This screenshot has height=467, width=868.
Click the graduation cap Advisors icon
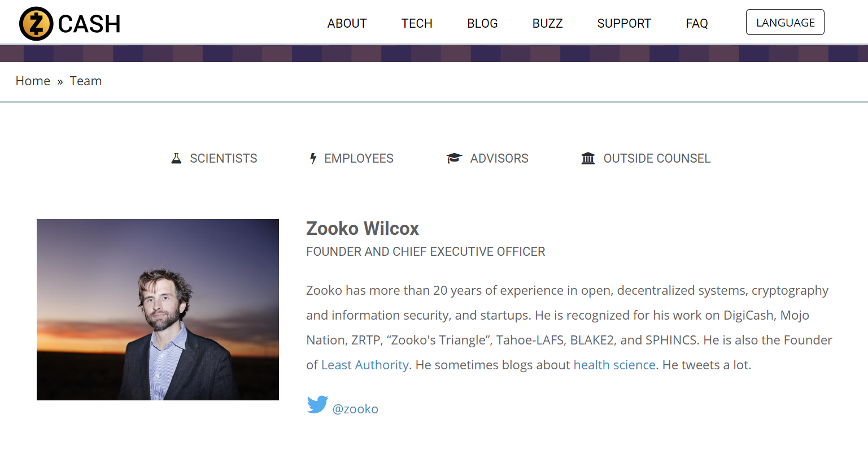pos(454,158)
